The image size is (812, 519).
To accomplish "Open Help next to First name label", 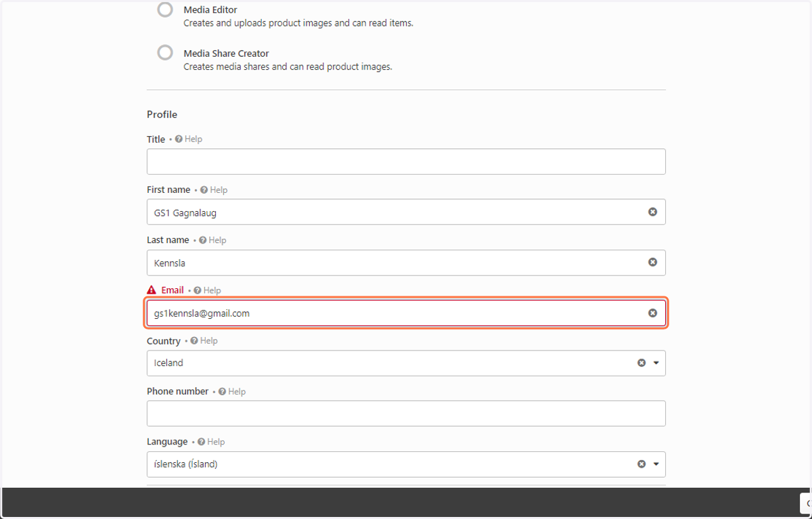I will click(x=214, y=189).
